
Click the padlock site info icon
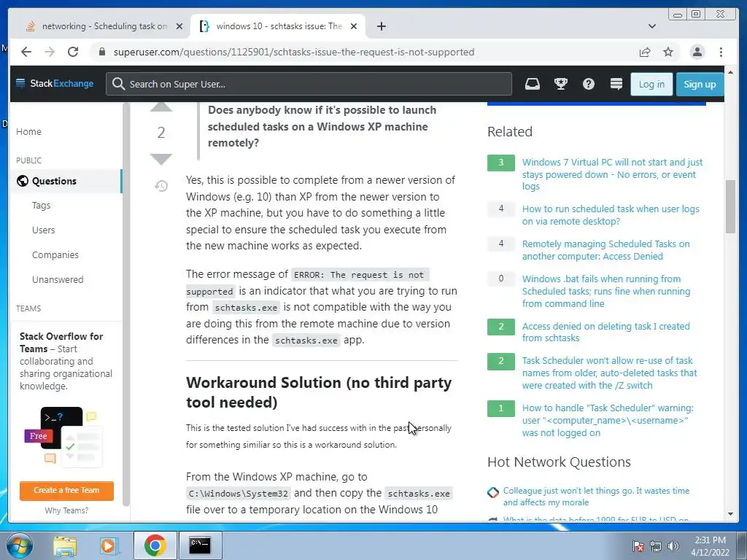(102, 52)
